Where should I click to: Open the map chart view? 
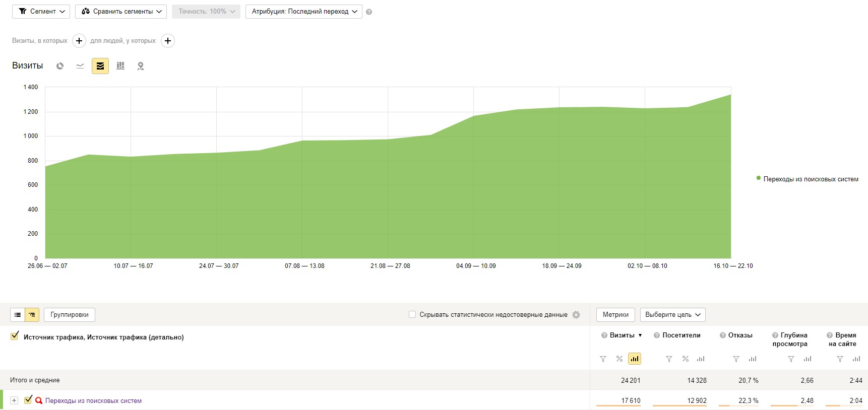pos(141,66)
